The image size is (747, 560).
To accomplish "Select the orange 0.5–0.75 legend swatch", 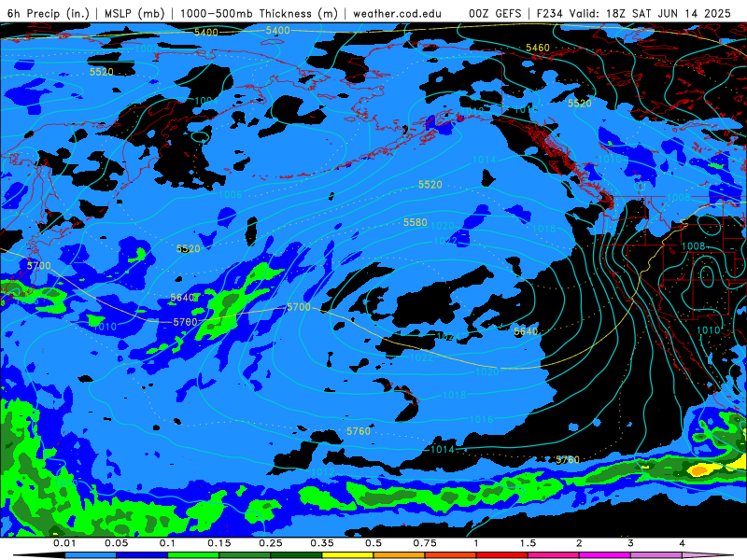I will tap(400, 555).
